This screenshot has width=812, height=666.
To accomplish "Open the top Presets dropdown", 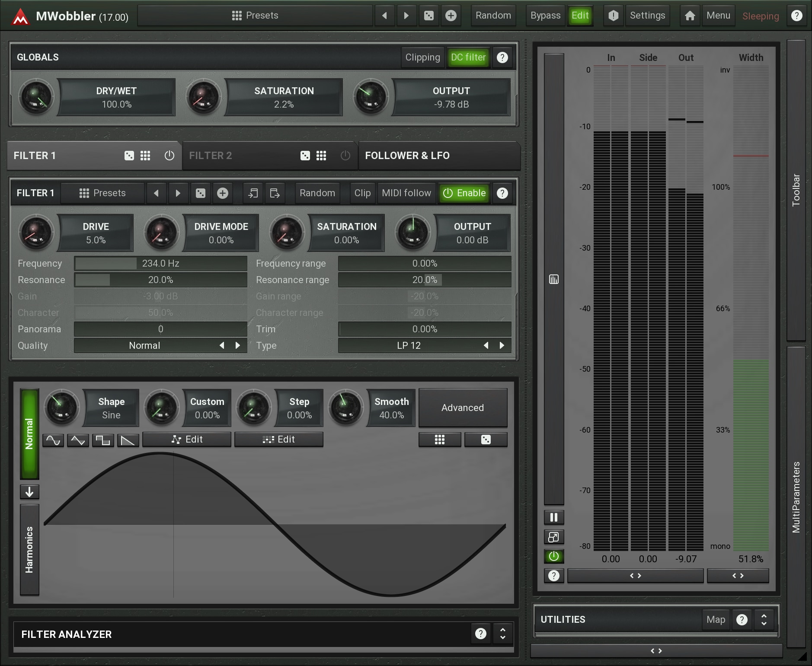I will [255, 16].
